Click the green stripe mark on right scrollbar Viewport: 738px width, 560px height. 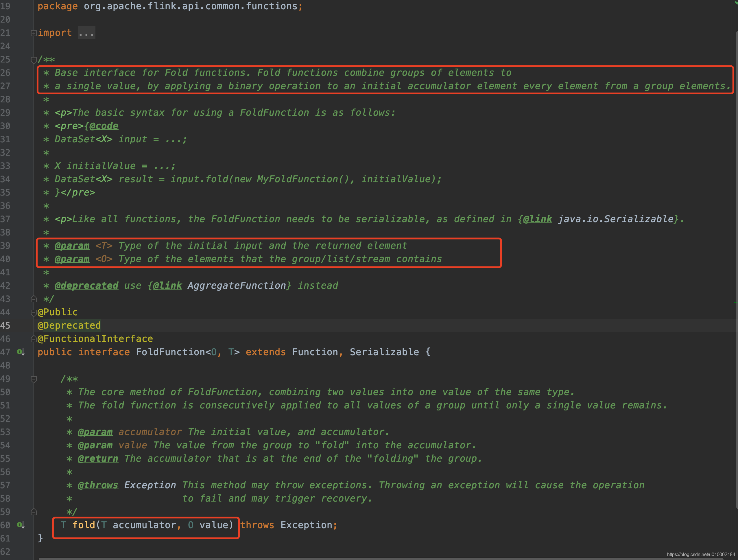(x=735, y=302)
